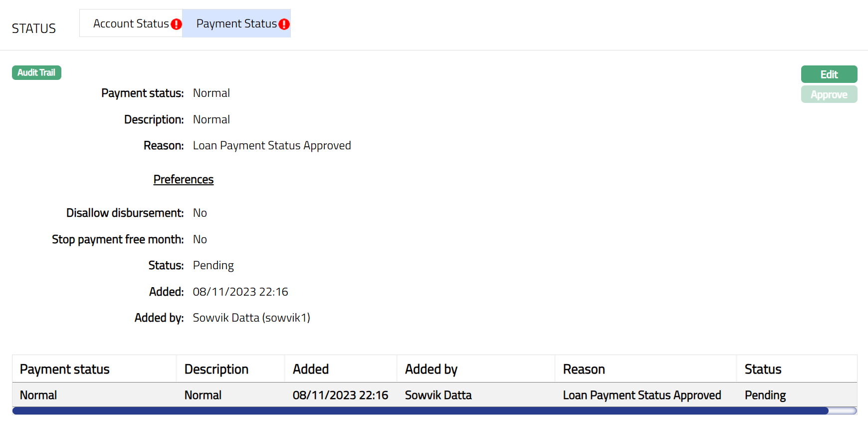Click the Reason column header
This screenshot has height=426, width=868.
584,369
